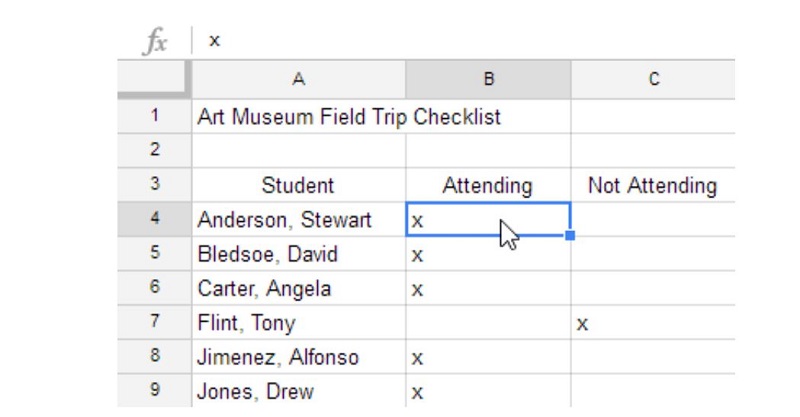Select row 1 header
Image resolution: width=800 pixels, height=417 pixels.
tap(155, 116)
